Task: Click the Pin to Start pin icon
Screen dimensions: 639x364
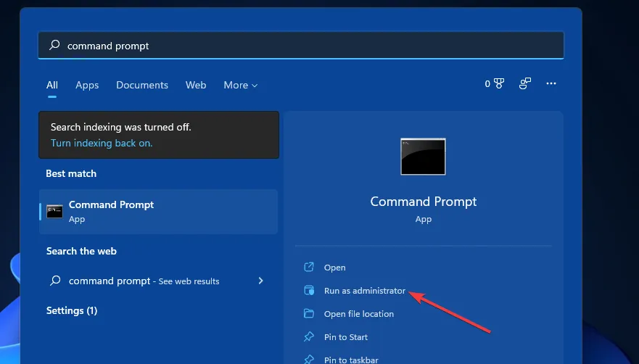Action: pos(309,337)
